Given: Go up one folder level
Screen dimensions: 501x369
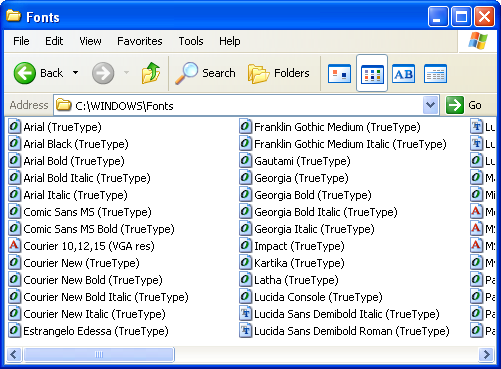Looking at the screenshot, I should [x=151, y=73].
